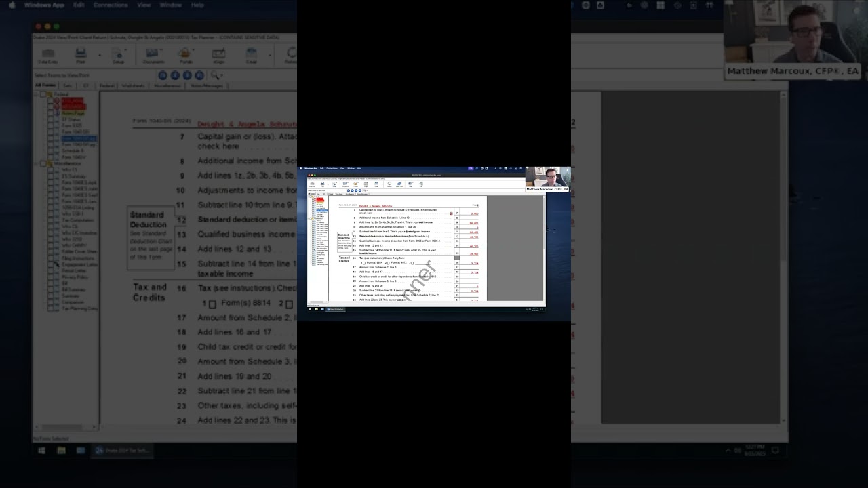Screen dimensions: 868x488
Task: Tick the Form(s) 8814 checkbox on the enlarged background form
Action: (x=212, y=304)
